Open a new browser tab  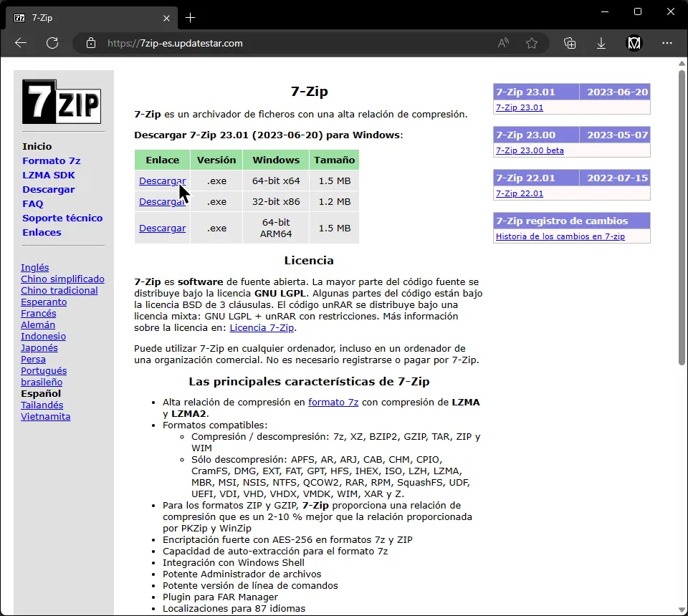tap(190, 18)
